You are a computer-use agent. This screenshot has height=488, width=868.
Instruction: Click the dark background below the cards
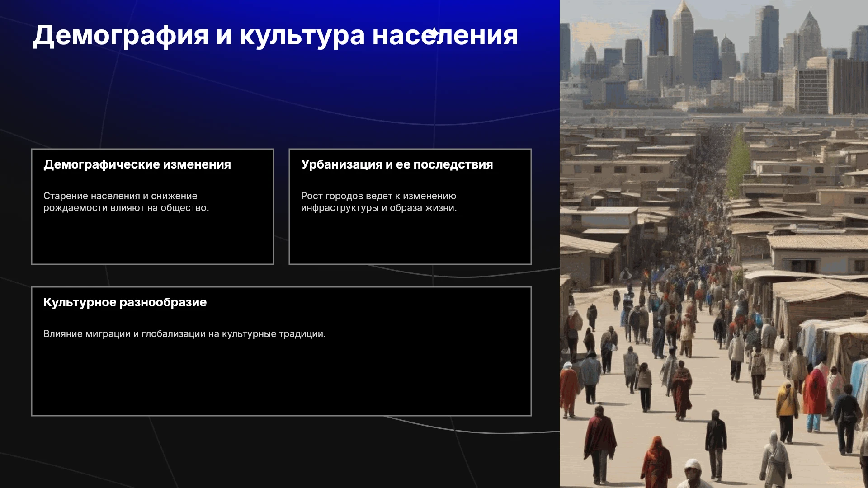coord(280,452)
